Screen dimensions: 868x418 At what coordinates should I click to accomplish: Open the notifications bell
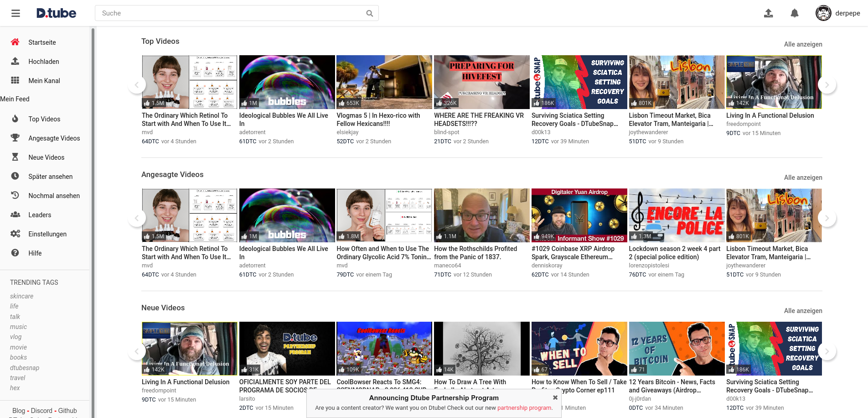[x=794, y=13]
